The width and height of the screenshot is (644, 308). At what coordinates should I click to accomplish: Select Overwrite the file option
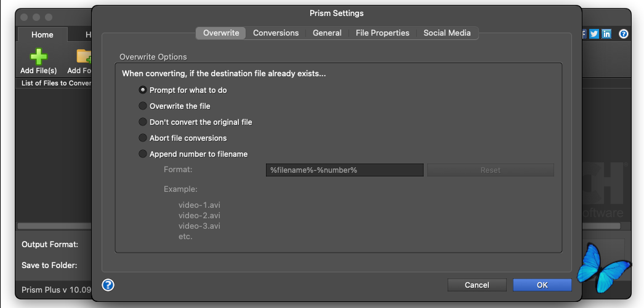(x=143, y=106)
